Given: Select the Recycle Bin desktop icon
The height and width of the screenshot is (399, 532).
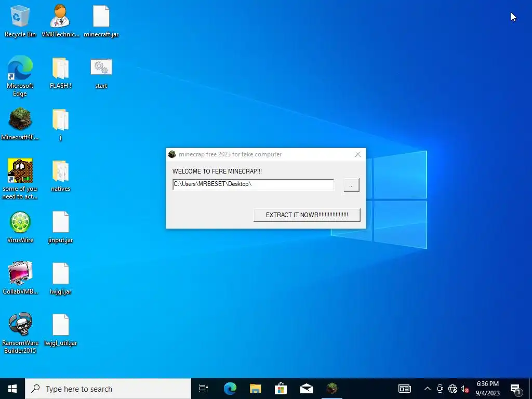Looking at the screenshot, I should coord(20,21).
